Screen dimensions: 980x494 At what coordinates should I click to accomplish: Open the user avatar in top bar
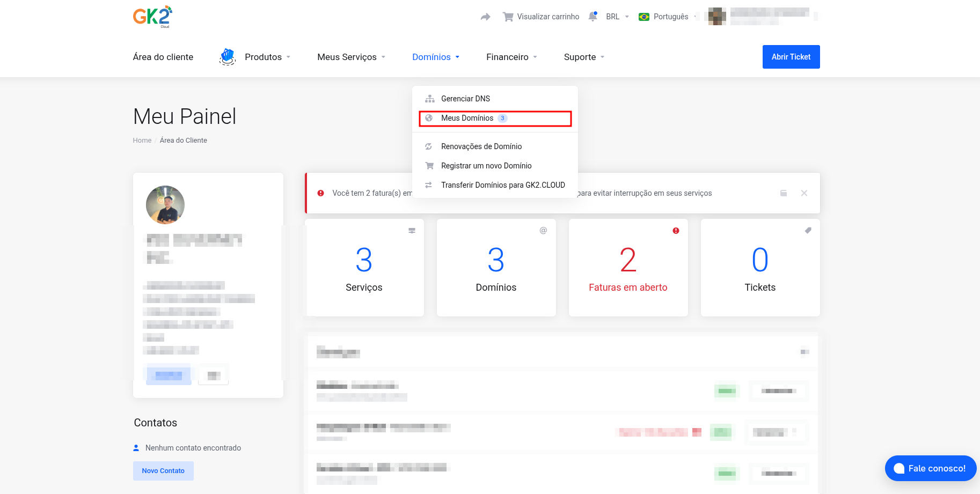click(x=717, y=17)
